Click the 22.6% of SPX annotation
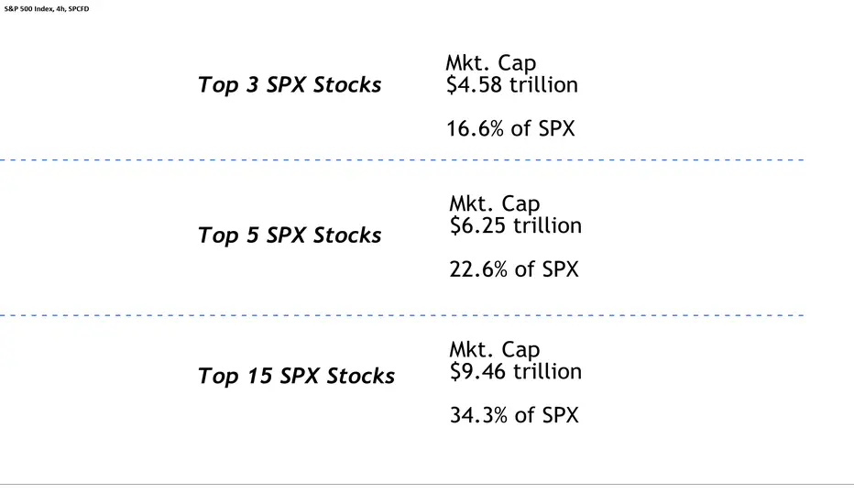Viewport: 854px width, 504px height. (x=514, y=269)
